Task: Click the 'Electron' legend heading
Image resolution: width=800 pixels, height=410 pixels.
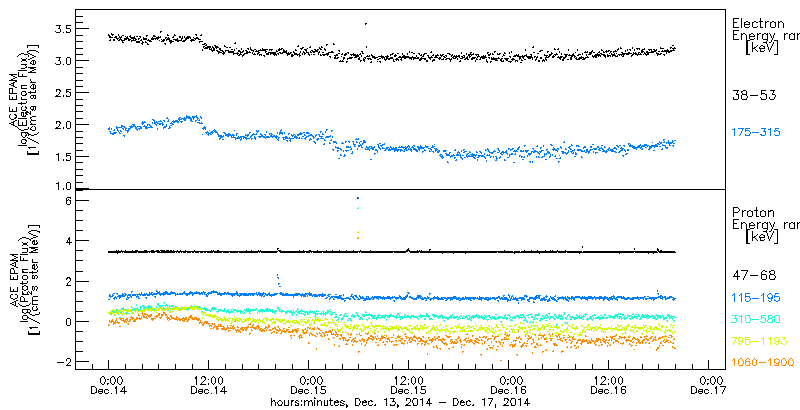Action: click(x=758, y=23)
